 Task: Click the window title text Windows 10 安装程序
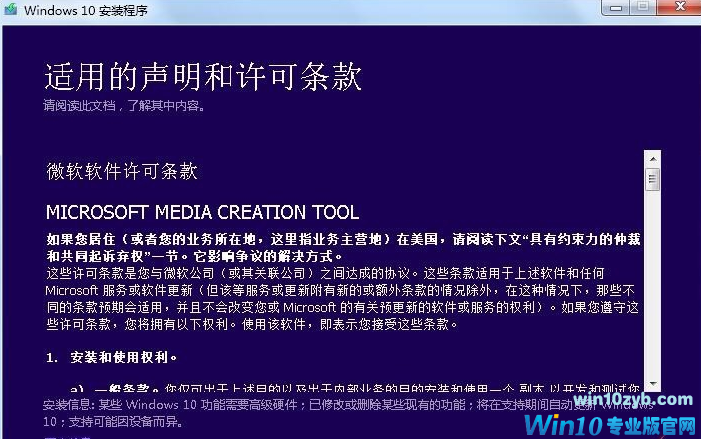[x=85, y=10]
